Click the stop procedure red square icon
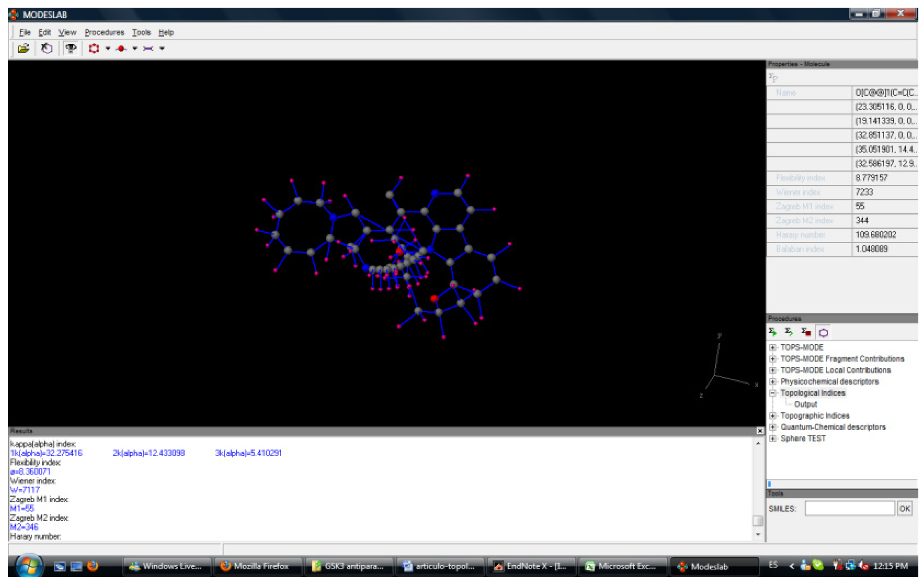 point(806,332)
